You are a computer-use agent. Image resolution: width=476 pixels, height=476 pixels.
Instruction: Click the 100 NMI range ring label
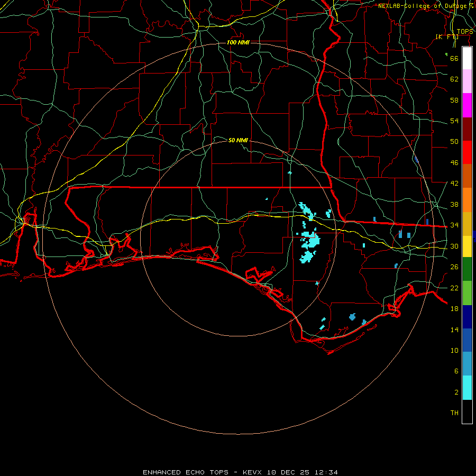pyautogui.click(x=238, y=42)
